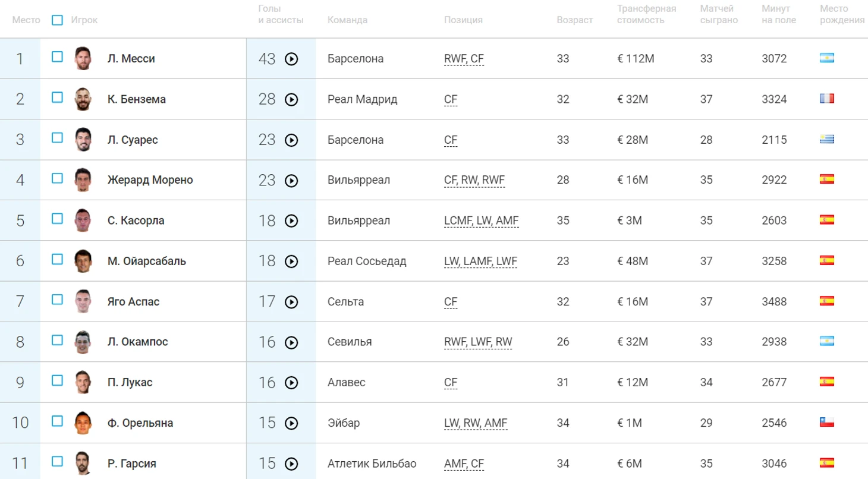Image resolution: width=868 pixels, height=479 pixels.
Task: Sort table by Голы и ассисты column
Action: [x=281, y=14]
